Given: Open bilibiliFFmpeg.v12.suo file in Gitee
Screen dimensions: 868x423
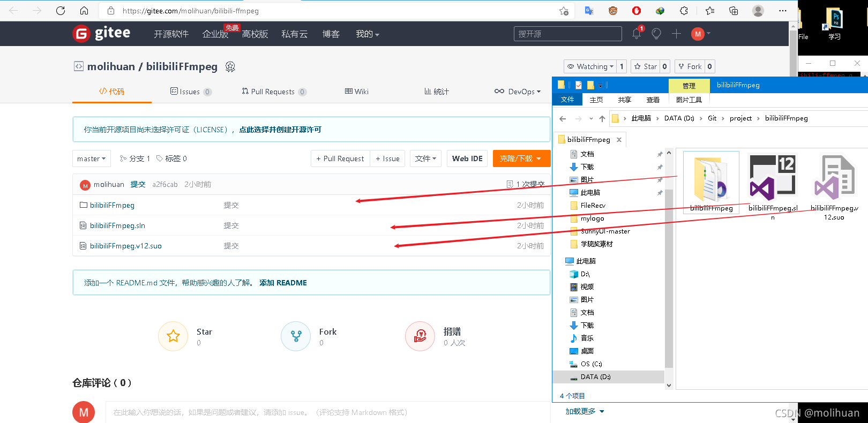Looking at the screenshot, I should pos(126,246).
